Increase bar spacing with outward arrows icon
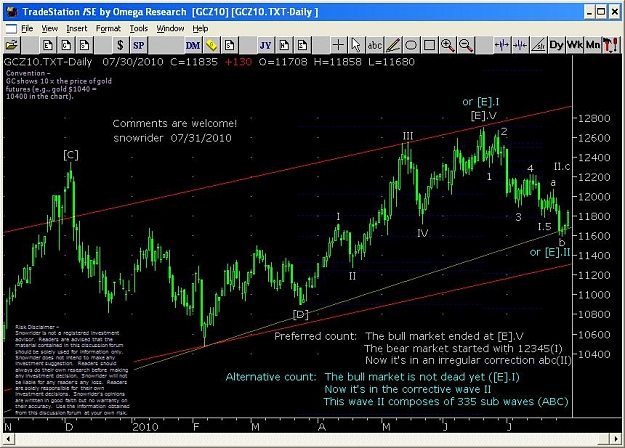The height and width of the screenshot is (448, 625). coord(501,45)
